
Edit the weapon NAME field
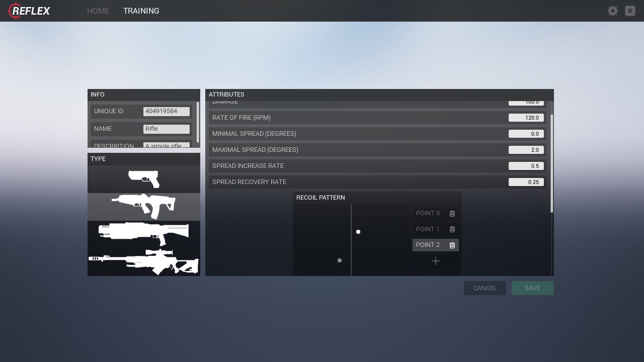[x=167, y=129]
